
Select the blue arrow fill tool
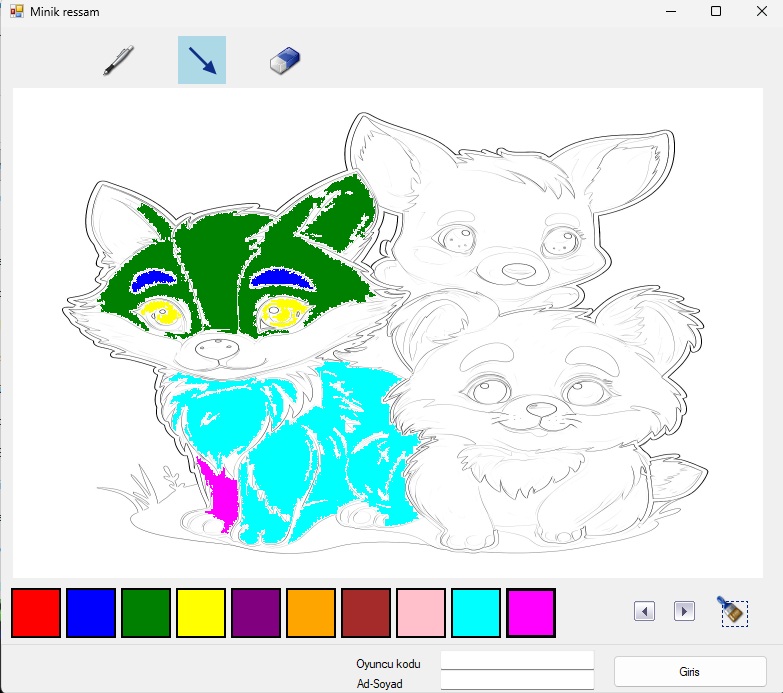pyautogui.click(x=202, y=60)
